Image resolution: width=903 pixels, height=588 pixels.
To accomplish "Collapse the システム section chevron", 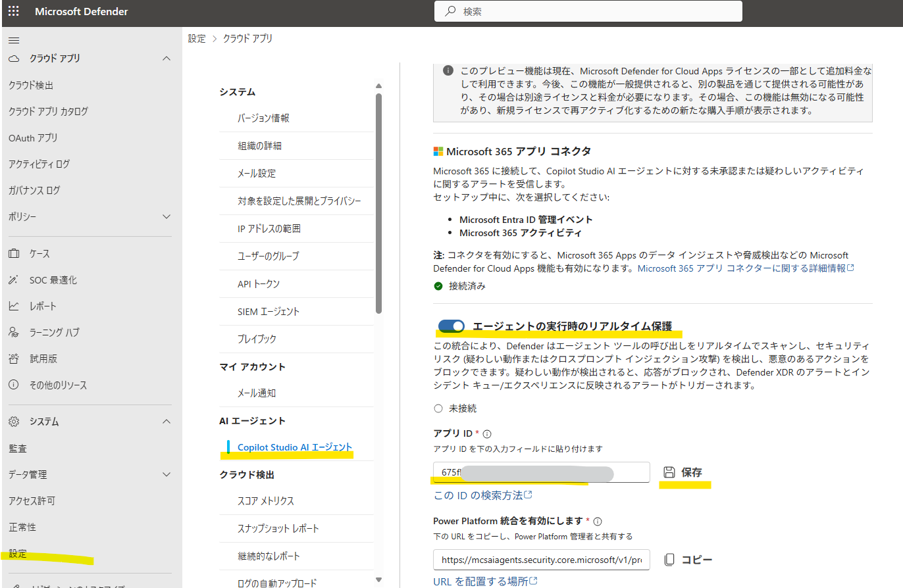I will click(167, 422).
